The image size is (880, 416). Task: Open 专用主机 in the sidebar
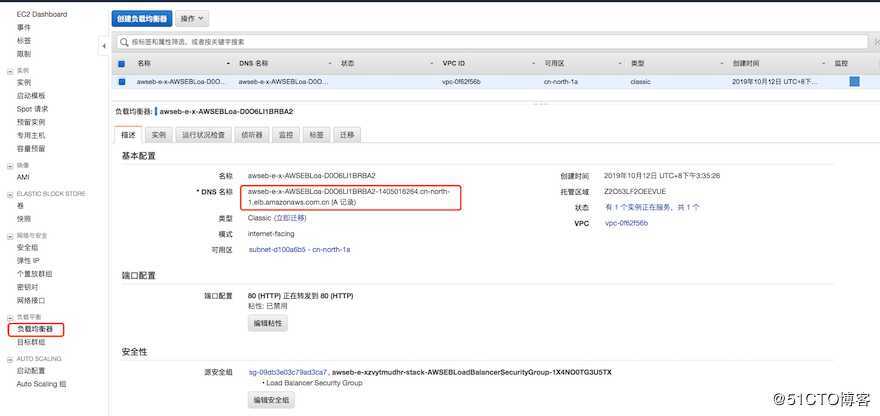31,135
